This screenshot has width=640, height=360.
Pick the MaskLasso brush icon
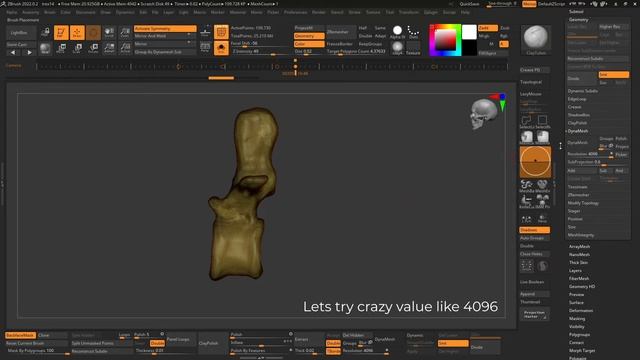click(527, 138)
